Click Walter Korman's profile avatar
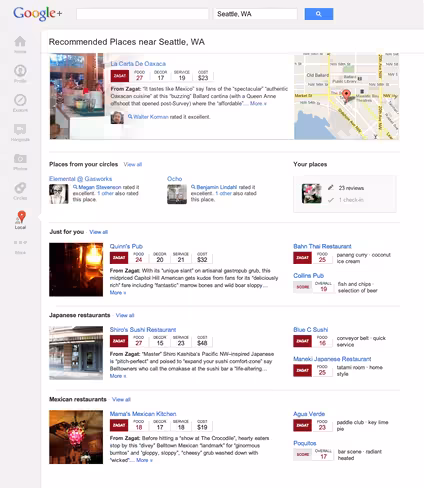The height and width of the screenshot is (488, 424). [117, 117]
